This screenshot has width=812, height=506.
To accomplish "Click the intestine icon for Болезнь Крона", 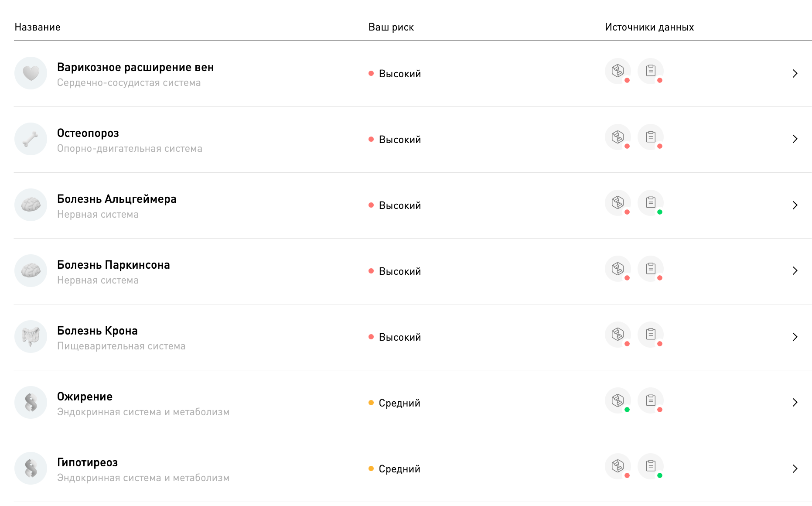I will [31, 337].
